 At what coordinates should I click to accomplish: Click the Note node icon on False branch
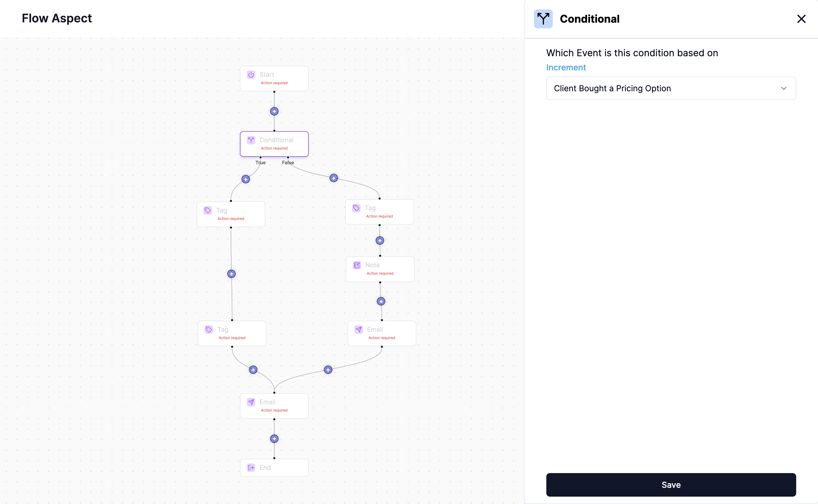(357, 265)
